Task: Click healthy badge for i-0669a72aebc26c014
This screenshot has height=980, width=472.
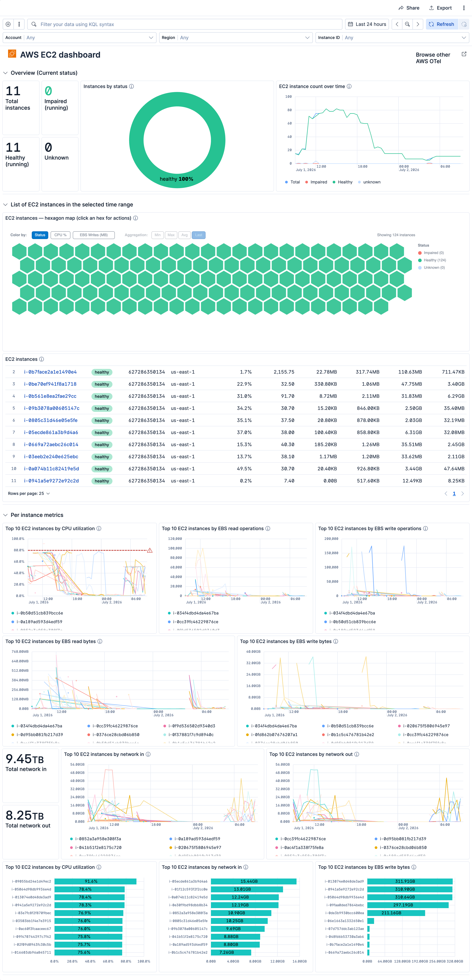Action: point(102,445)
